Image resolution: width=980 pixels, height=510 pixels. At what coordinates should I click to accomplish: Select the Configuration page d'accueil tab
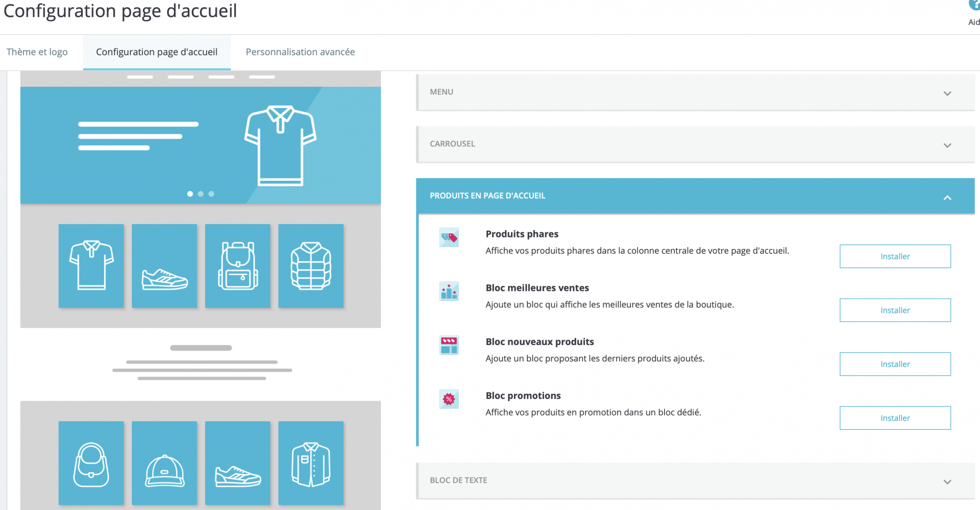pos(157,52)
